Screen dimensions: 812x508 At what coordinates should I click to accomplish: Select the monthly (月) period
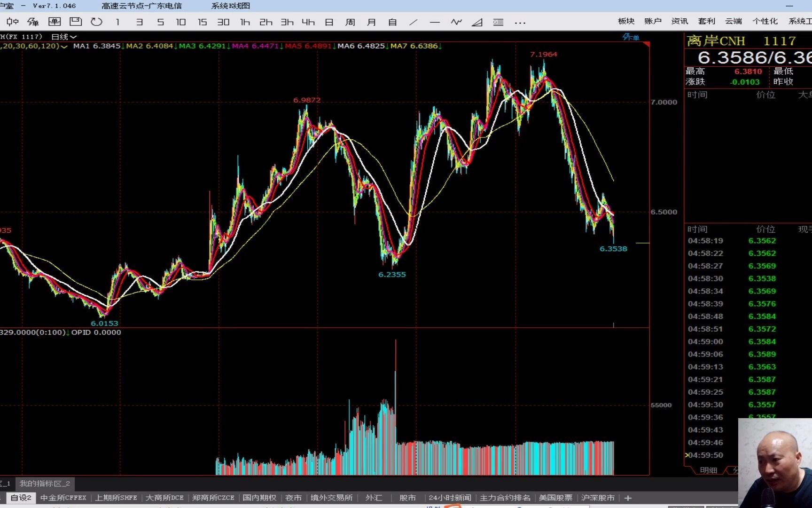[371, 22]
